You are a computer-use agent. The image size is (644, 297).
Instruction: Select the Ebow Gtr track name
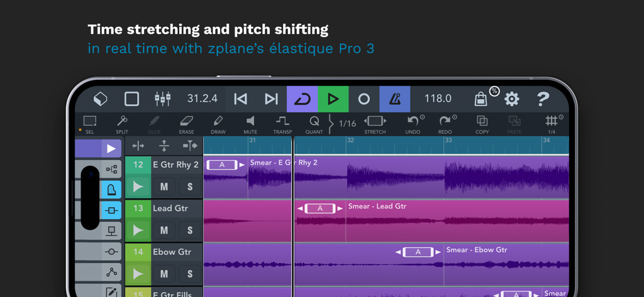[172, 251]
